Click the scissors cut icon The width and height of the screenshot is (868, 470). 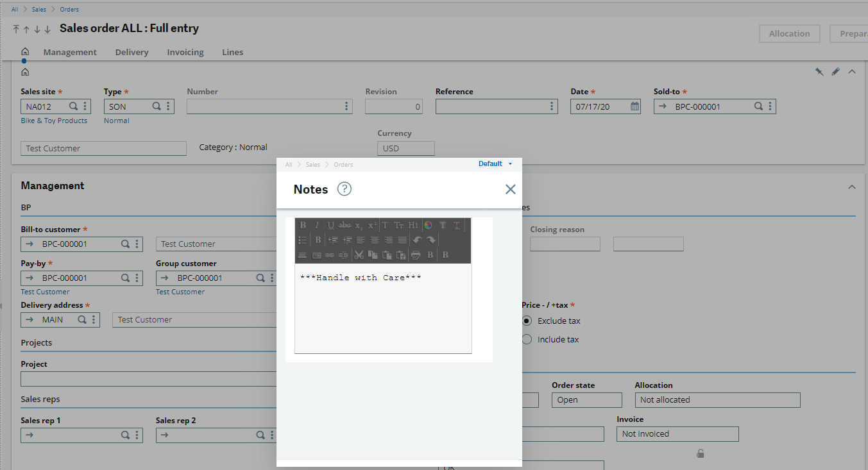click(x=359, y=255)
